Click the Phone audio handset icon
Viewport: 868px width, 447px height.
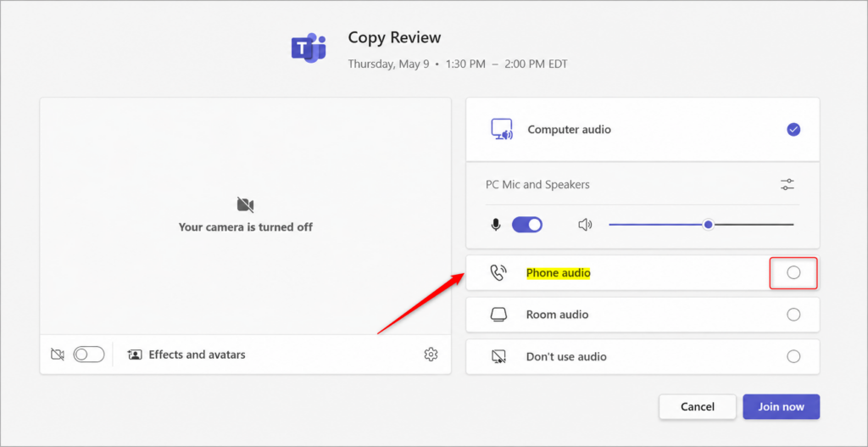pyautogui.click(x=498, y=272)
